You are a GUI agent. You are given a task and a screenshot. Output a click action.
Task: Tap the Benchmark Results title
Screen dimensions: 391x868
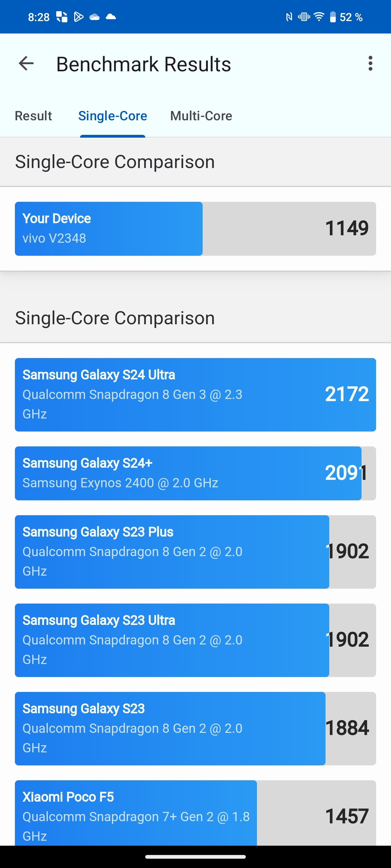144,64
